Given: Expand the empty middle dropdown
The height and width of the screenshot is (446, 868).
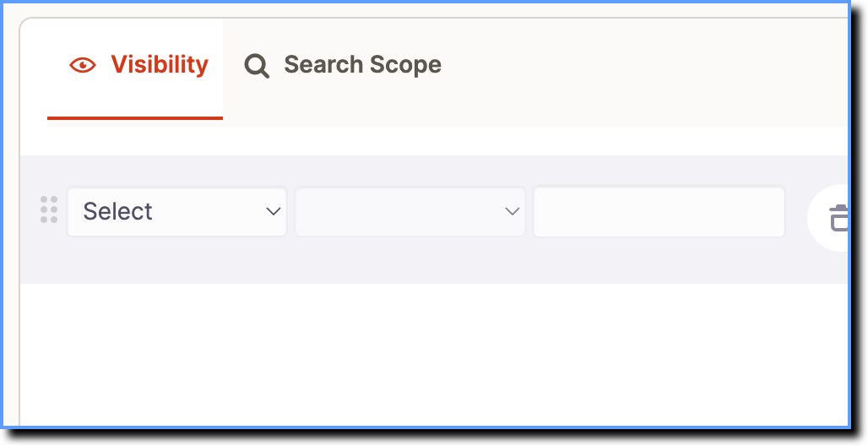Looking at the screenshot, I should pos(410,212).
